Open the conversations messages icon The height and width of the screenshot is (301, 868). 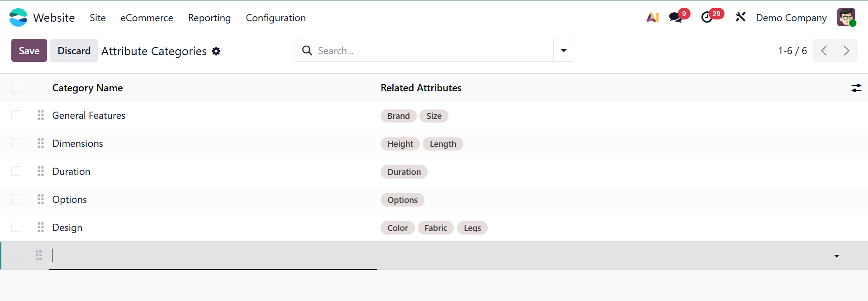pyautogui.click(x=675, y=18)
